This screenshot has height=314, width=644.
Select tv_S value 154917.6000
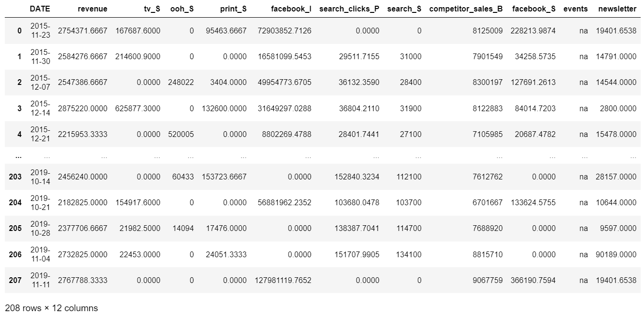point(138,202)
